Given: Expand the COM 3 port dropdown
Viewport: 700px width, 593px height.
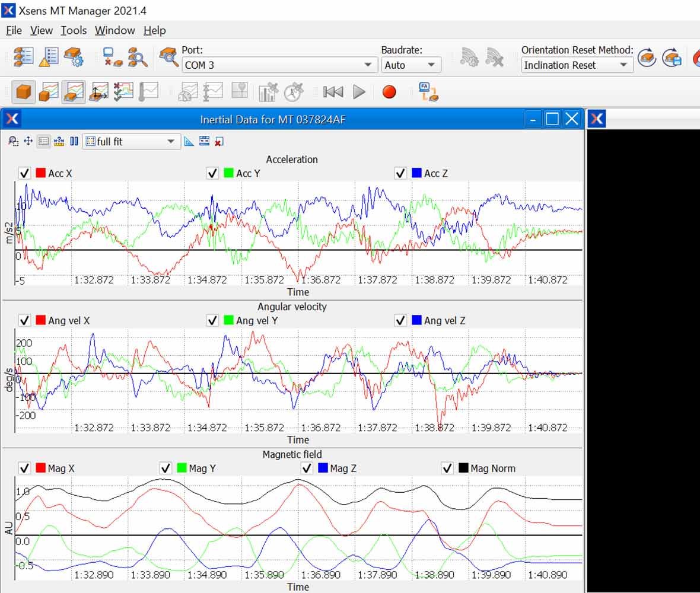Looking at the screenshot, I should [x=277, y=65].
